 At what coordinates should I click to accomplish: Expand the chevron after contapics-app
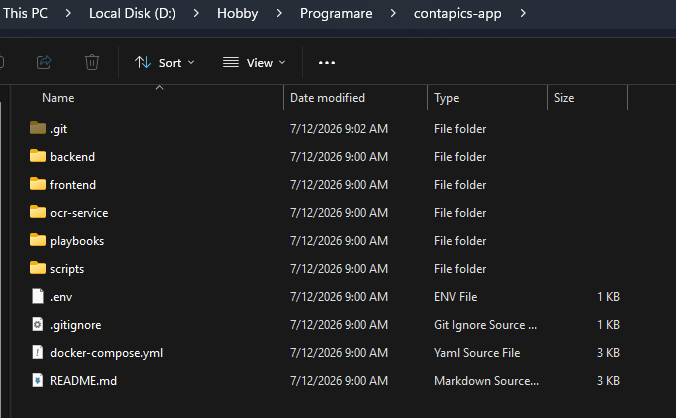[x=523, y=13]
